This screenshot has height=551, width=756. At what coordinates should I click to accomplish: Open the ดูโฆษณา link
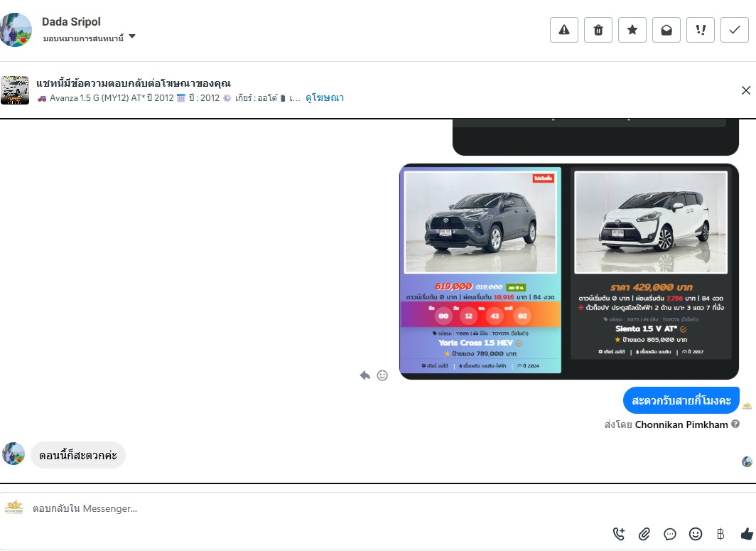point(325,98)
